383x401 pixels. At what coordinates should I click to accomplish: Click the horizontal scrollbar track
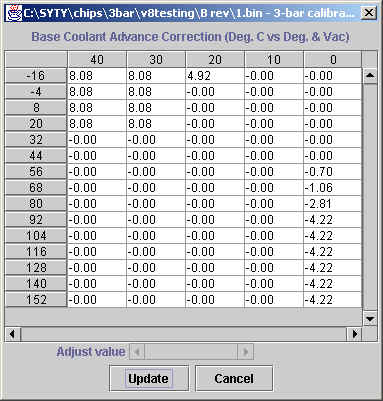point(184,334)
